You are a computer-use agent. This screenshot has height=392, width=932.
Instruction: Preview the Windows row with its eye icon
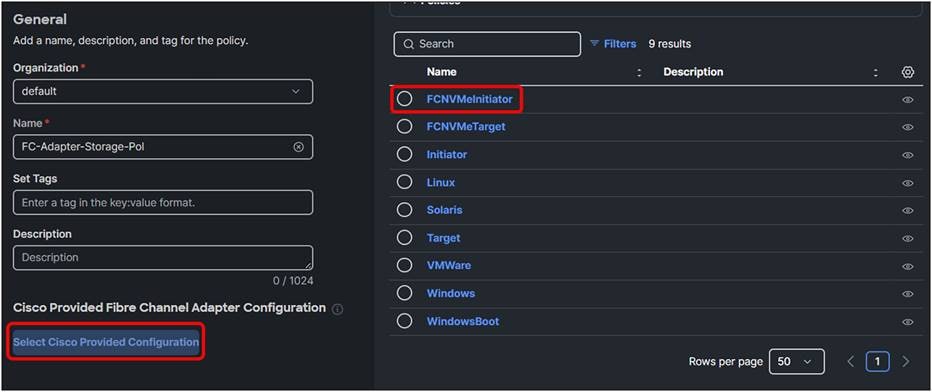908,294
